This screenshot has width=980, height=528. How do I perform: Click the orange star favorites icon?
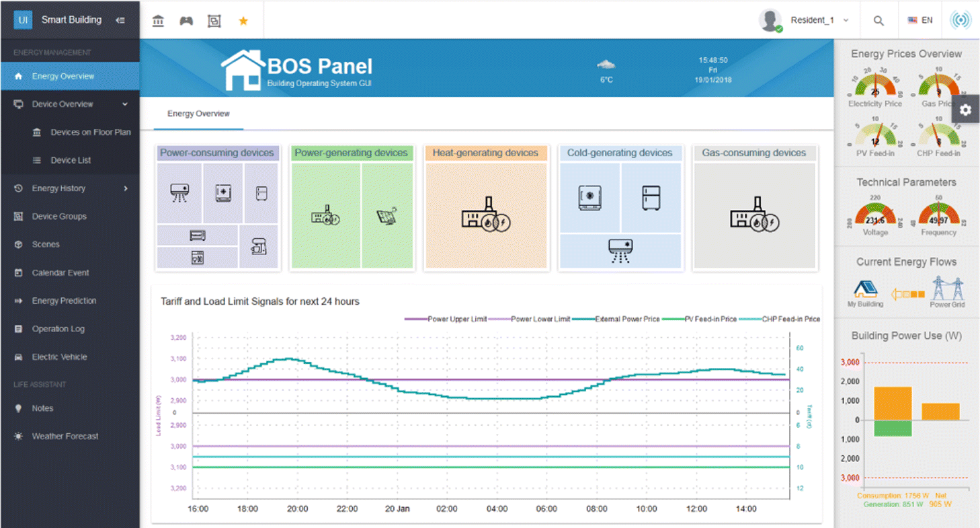243,21
